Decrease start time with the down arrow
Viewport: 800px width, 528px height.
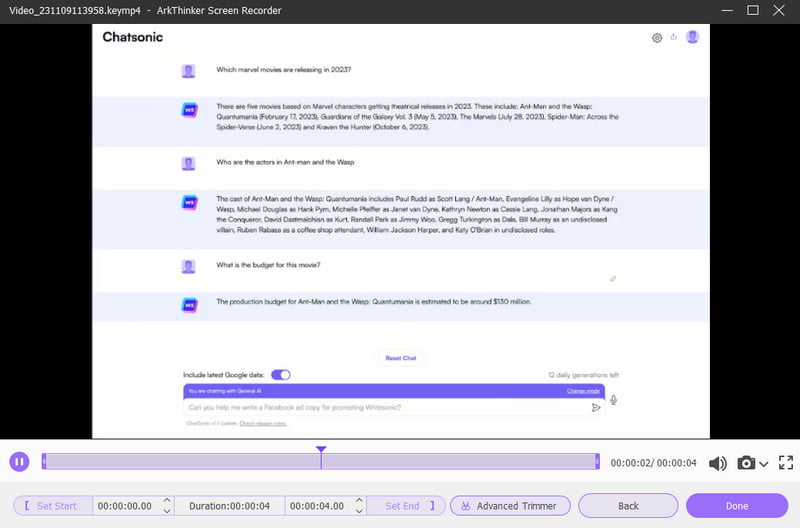[x=167, y=511]
